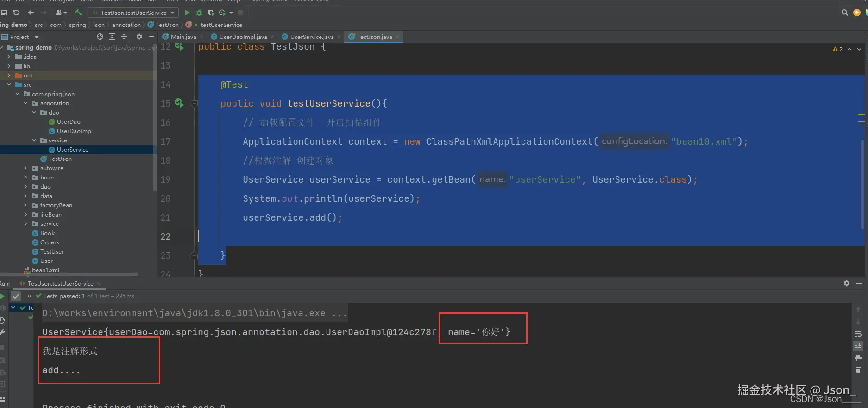Click the 'testUserService' breadcrumb
This screenshot has width=868, height=408.
tap(221, 25)
